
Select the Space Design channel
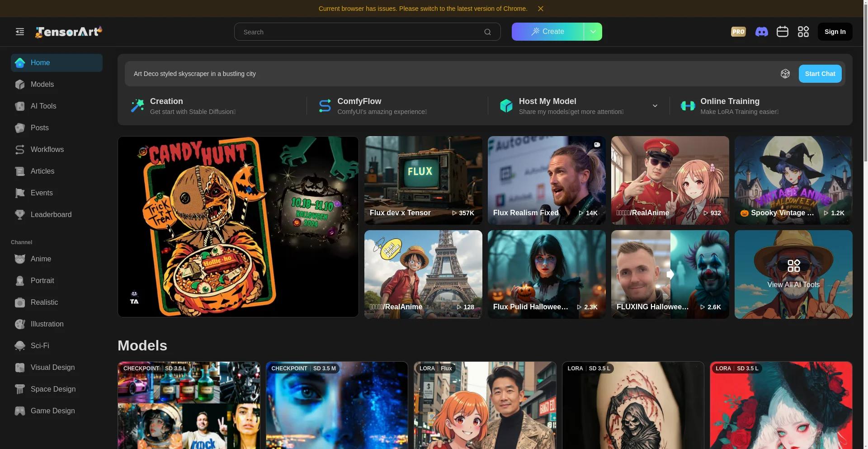[57, 389]
